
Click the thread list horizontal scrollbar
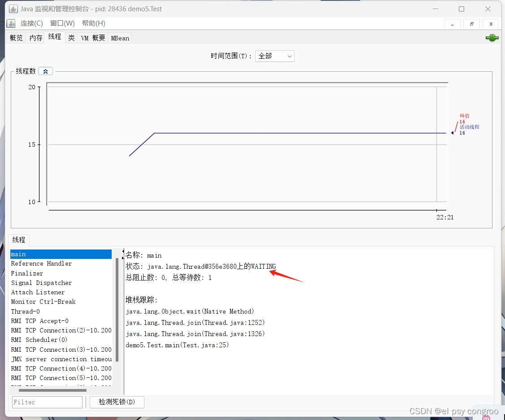pyautogui.click(x=52, y=390)
